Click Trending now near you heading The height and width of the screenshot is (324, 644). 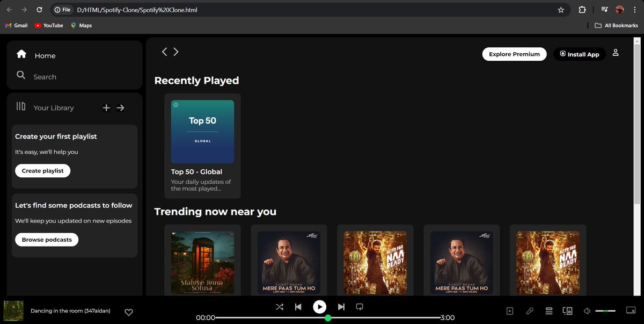pyautogui.click(x=215, y=212)
